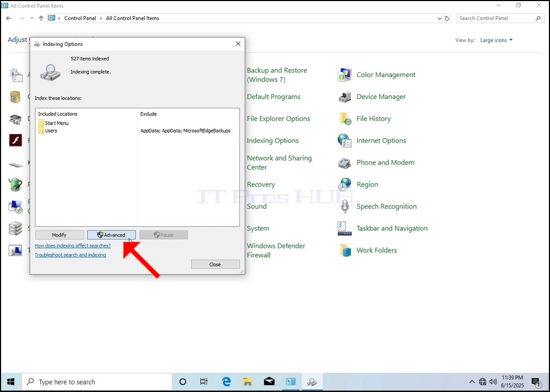Open Network and Sharing Center
This screenshot has height=392, width=550.
point(279,163)
